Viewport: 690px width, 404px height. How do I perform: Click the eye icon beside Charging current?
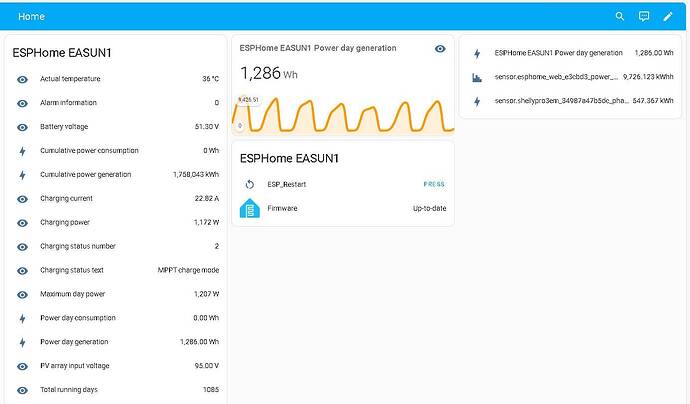coord(22,199)
